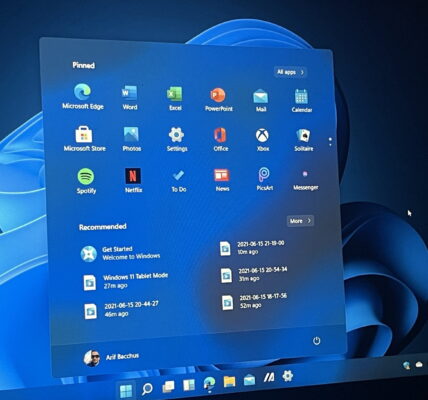Viewport: 428px width, 400px height.
Task: Open the Excel pinned app
Action: (175, 98)
